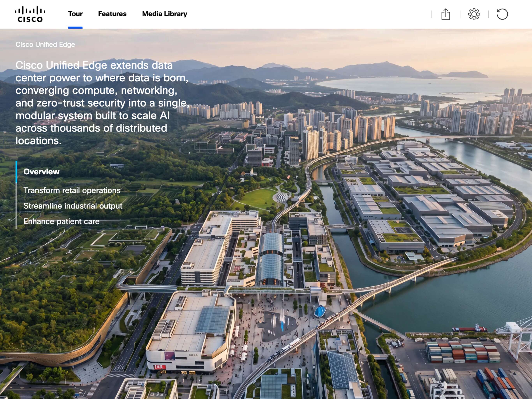Image resolution: width=532 pixels, height=399 pixels.
Task: Click the Cisco logo
Action: [x=30, y=14]
